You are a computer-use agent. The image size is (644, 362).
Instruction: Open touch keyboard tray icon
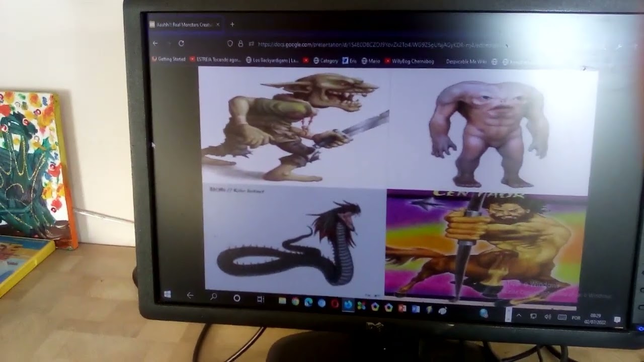click(562, 318)
